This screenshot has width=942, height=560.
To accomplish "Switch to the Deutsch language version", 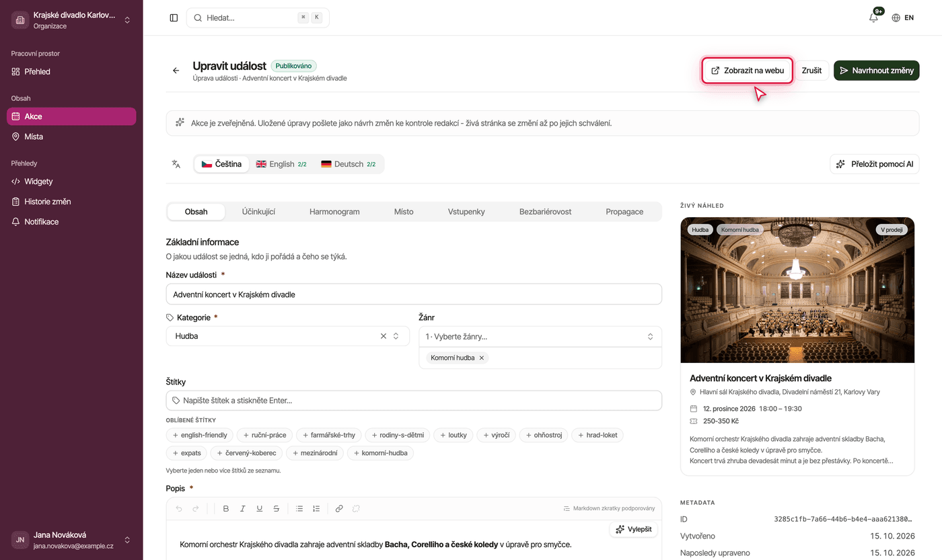I will click(348, 164).
